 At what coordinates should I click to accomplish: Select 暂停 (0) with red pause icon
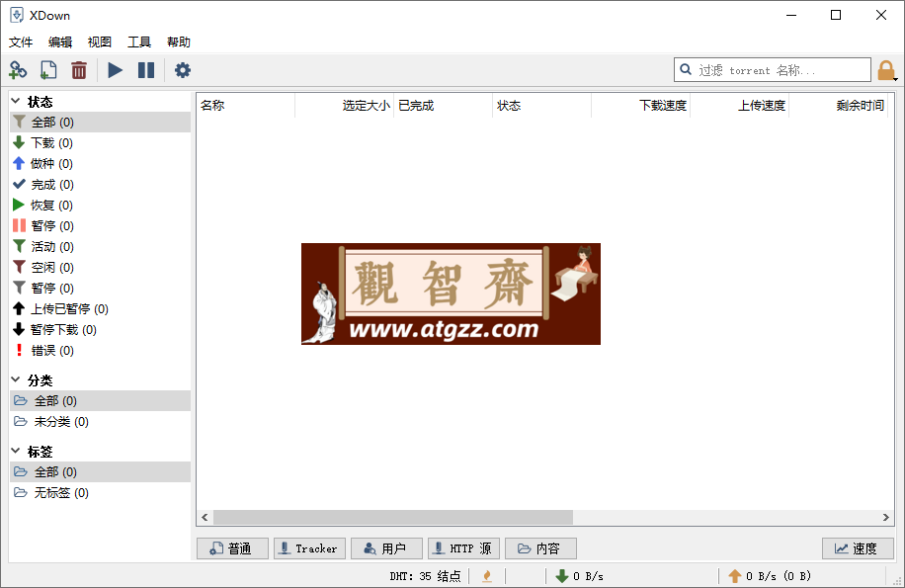click(101, 226)
